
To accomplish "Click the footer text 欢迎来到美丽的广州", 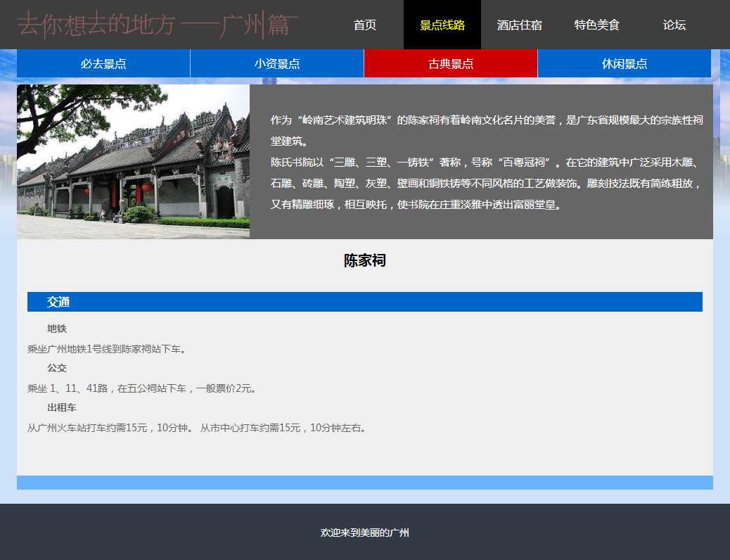I will point(365,533).
